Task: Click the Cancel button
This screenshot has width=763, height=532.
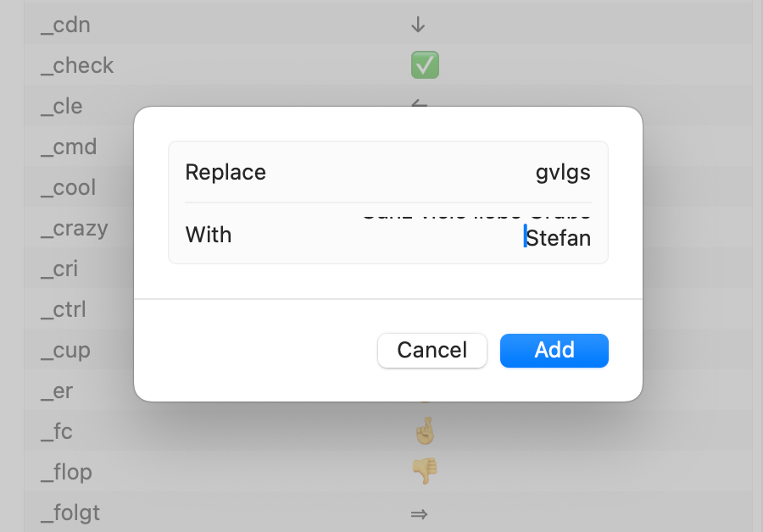Action: point(432,350)
